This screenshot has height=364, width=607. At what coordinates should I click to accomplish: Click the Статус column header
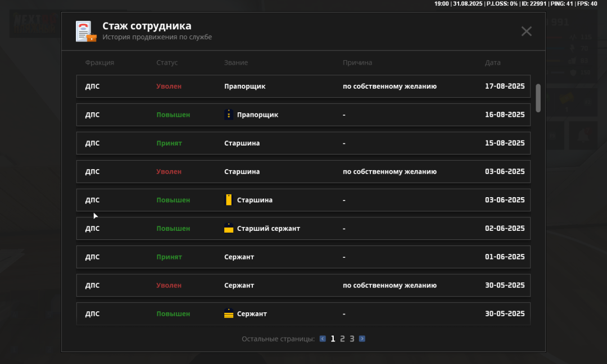point(167,63)
